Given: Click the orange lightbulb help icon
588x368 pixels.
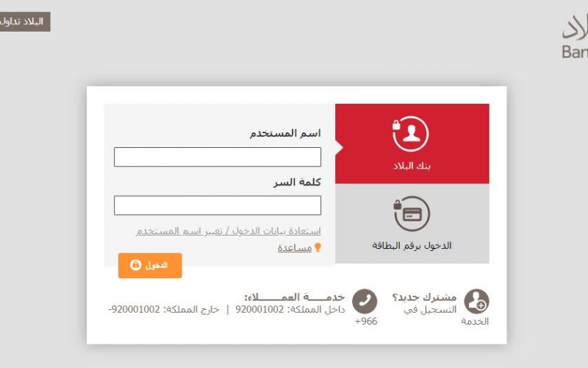Looking at the screenshot, I should 318,247.
